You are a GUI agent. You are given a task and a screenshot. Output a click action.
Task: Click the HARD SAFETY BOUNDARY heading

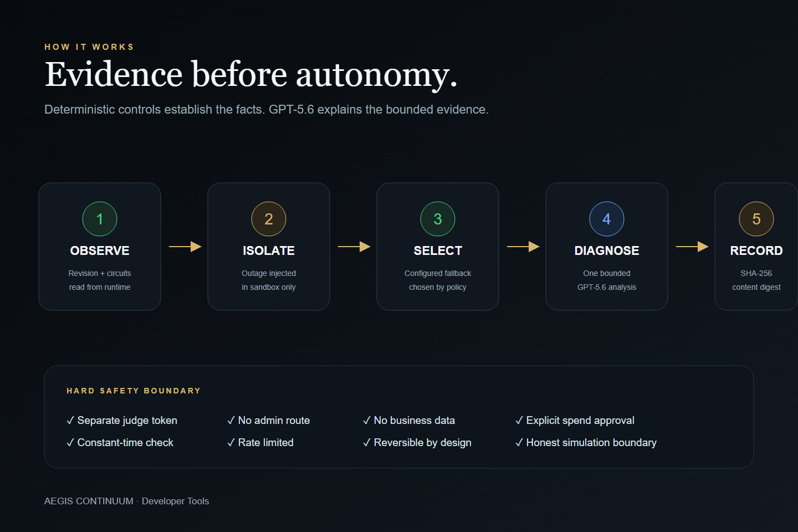pos(134,391)
